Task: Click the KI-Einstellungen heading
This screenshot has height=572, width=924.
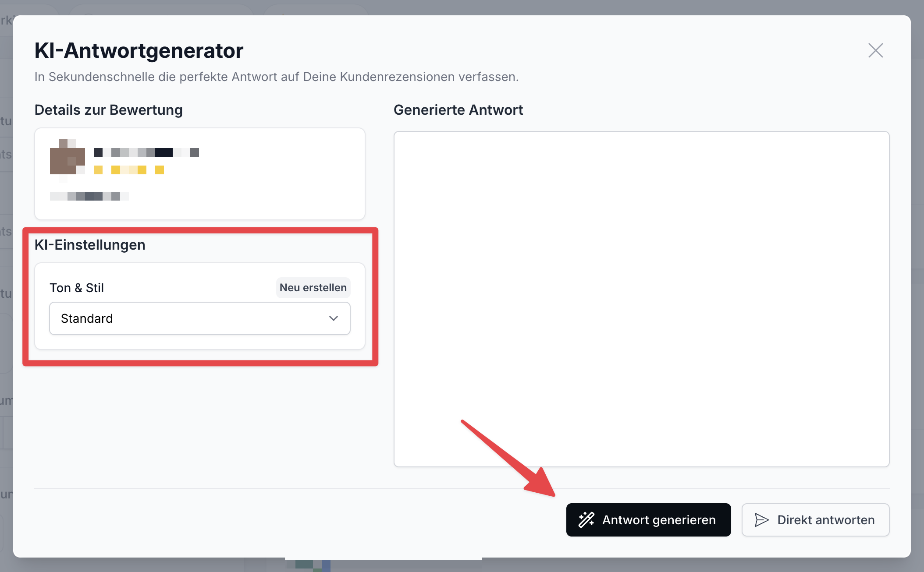Action: (90, 245)
